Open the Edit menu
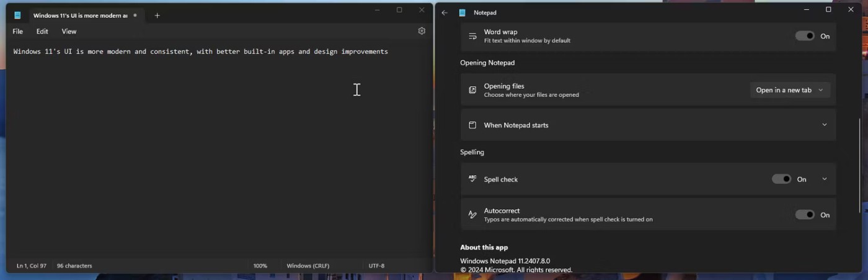Image resolution: width=868 pixels, height=280 pixels. [42, 32]
